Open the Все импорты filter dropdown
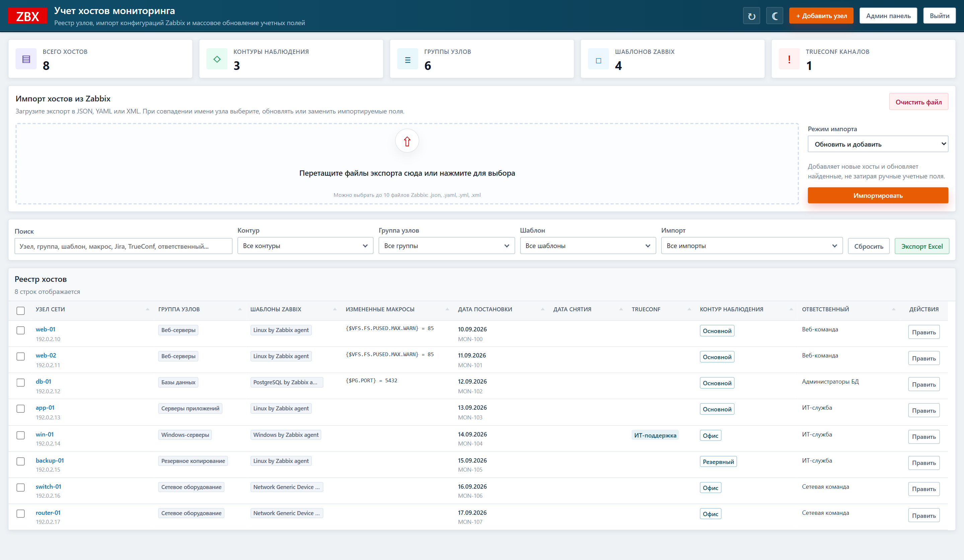Viewport: 964px width, 560px height. pyautogui.click(x=752, y=246)
